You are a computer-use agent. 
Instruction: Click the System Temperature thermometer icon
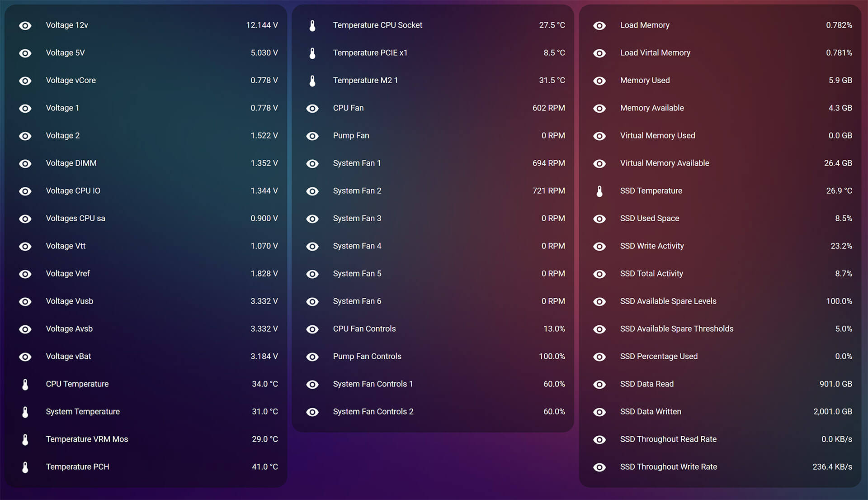coord(25,412)
